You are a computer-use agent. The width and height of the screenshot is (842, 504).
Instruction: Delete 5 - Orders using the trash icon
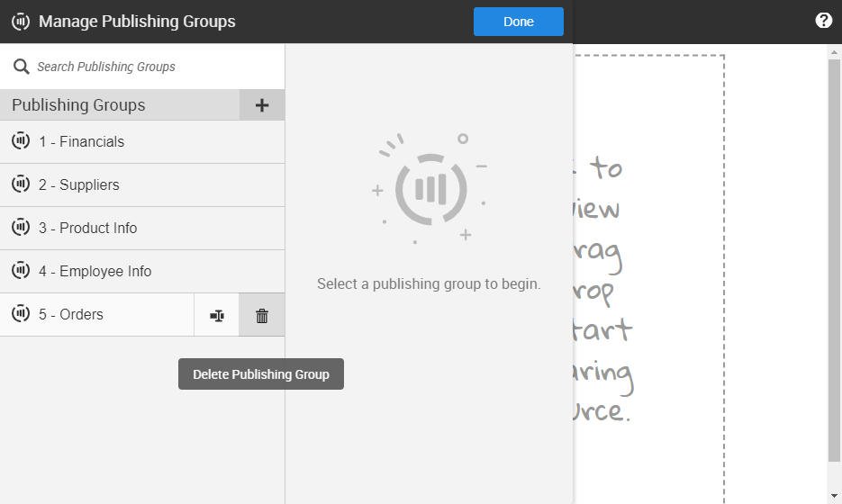click(x=262, y=315)
